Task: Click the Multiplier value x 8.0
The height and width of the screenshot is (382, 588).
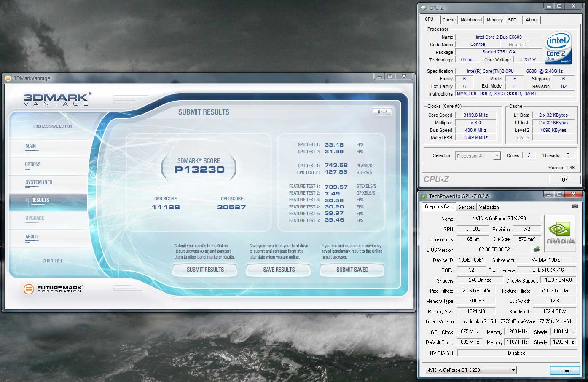Action: tap(475, 123)
